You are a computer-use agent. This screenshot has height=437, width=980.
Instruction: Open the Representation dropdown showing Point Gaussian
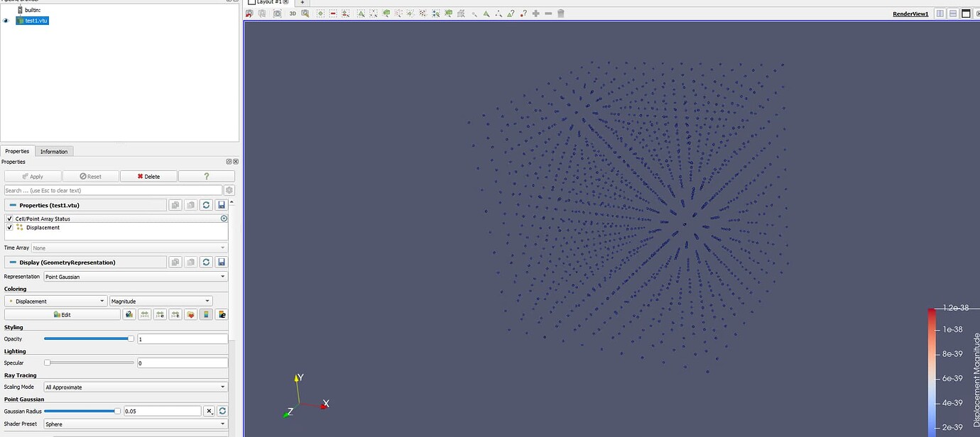tap(135, 277)
